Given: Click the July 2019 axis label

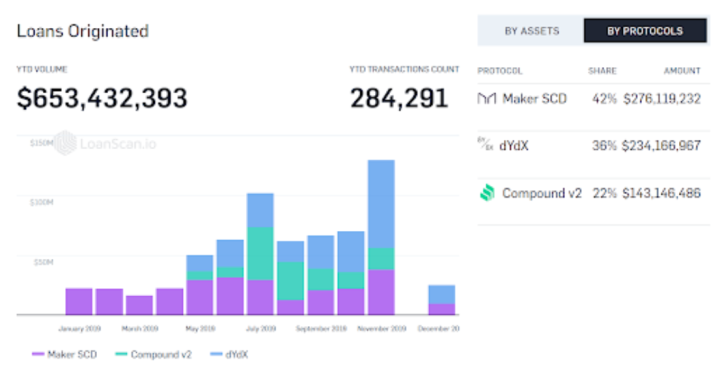Looking at the screenshot, I should (x=261, y=328).
